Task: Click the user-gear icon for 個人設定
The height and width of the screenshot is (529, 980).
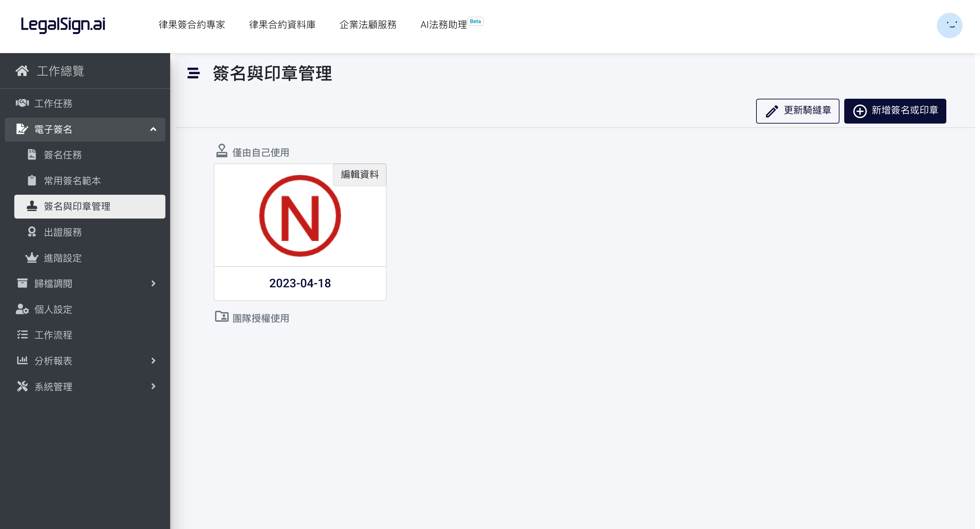Action: [22, 309]
